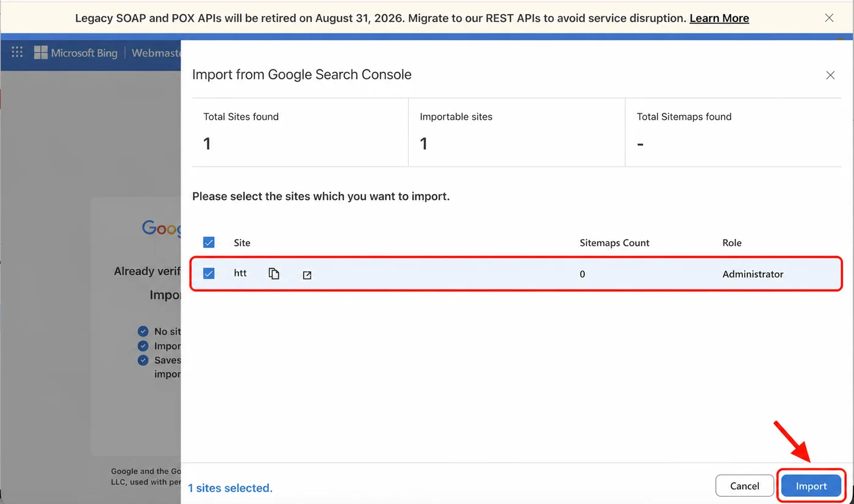Copy the site URL in the htt row
Viewport: 854px width, 504px height.
[x=274, y=274]
